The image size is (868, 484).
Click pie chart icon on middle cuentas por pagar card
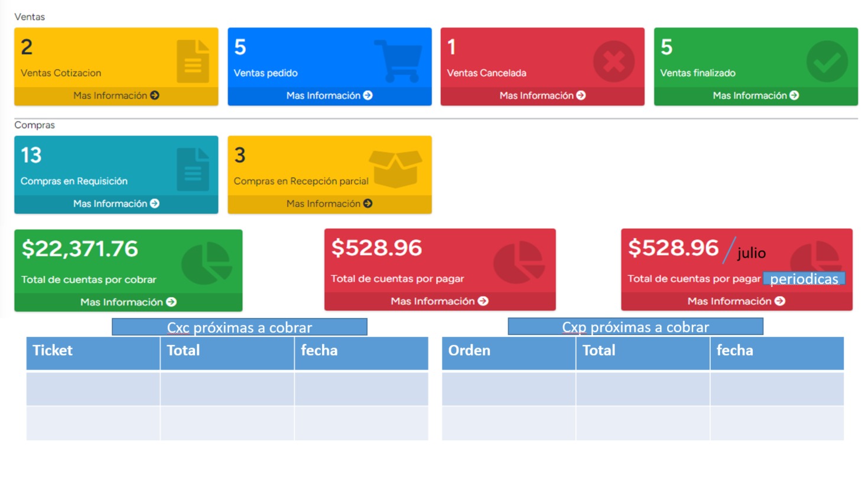[518, 262]
